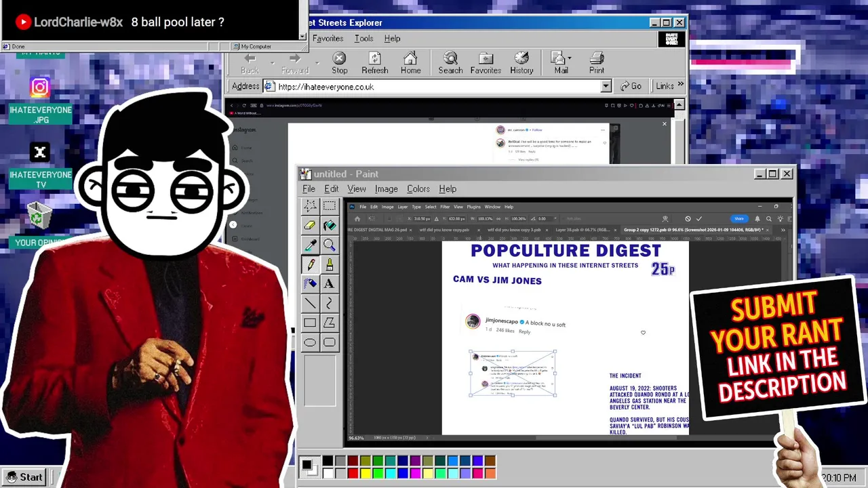
Task: Open the Colors menu in Paint
Action: [418, 189]
